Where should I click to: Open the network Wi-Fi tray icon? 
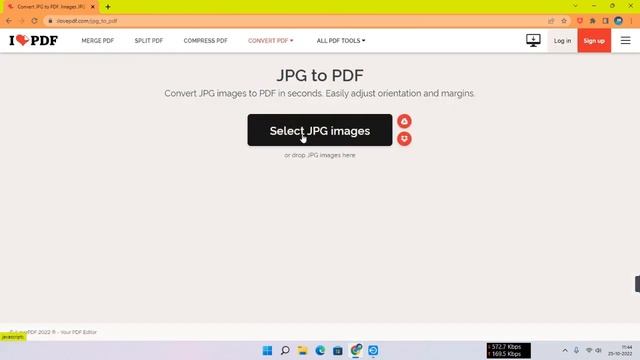tap(589, 351)
